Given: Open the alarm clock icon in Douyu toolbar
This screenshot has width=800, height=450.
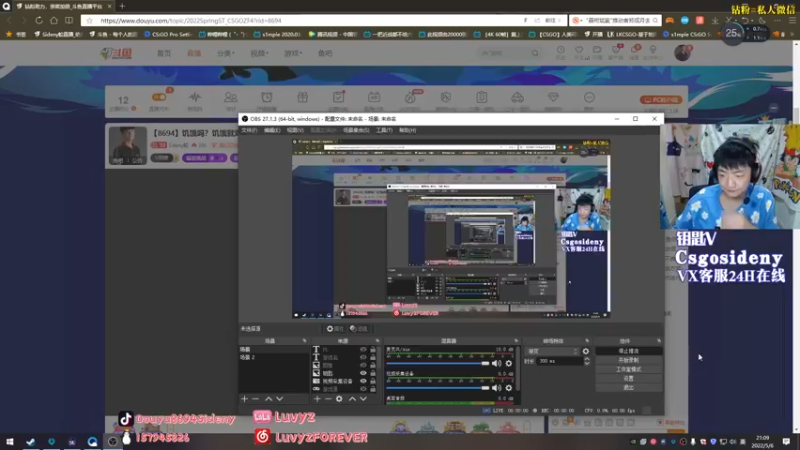Looking at the screenshot, I should pyautogui.click(x=267, y=99).
